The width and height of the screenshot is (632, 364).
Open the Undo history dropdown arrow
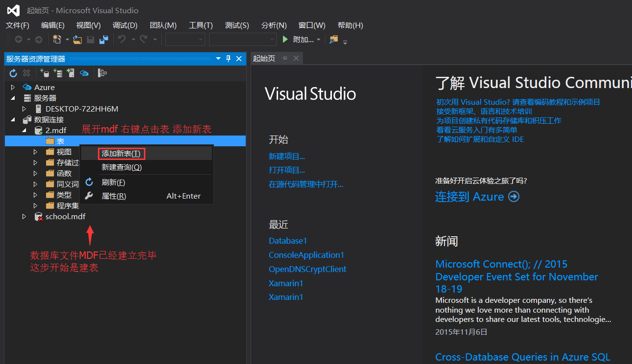point(133,40)
